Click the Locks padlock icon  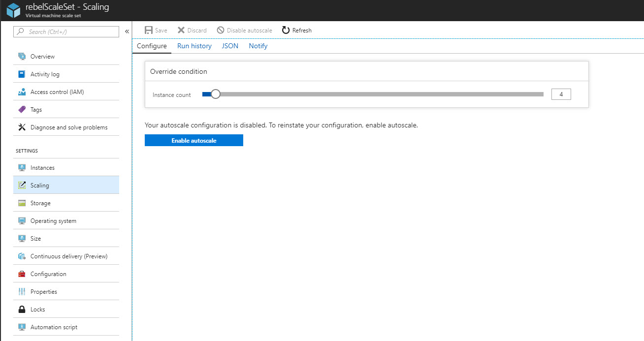click(22, 310)
